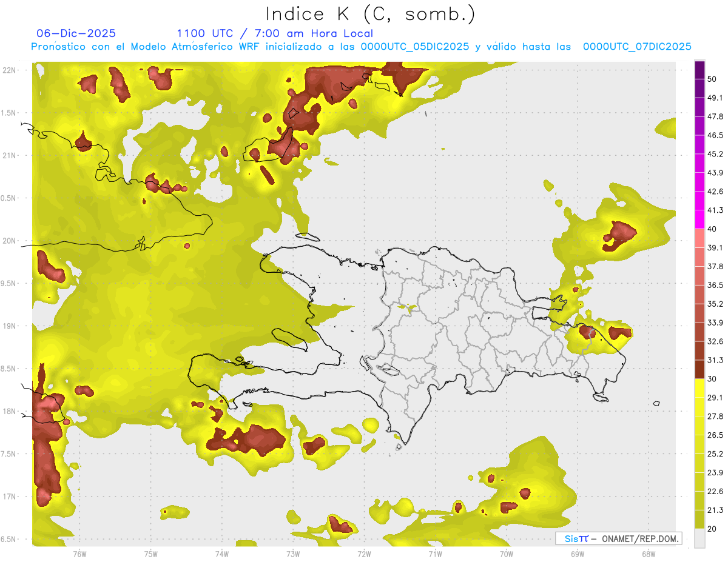Click the '71W' longitude label
The image size is (728, 562).
point(435,554)
